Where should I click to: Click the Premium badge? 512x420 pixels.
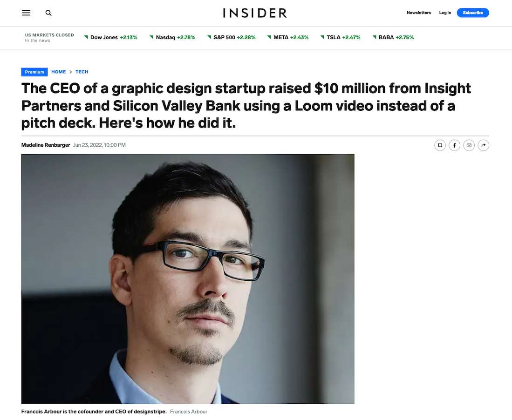coord(34,72)
